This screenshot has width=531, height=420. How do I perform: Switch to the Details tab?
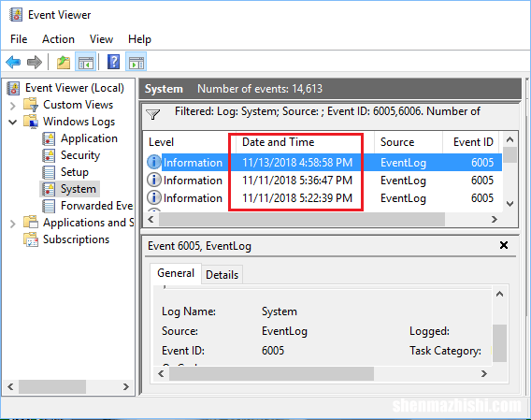pos(222,275)
